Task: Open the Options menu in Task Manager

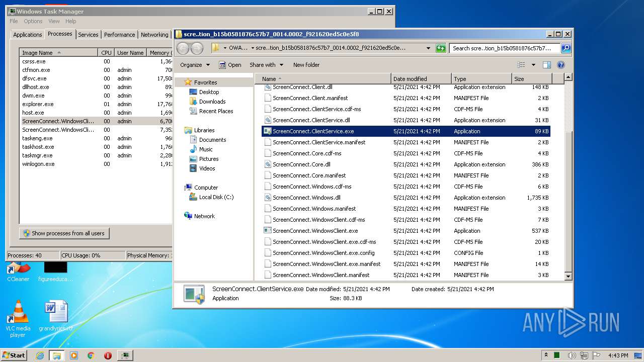Action: click(x=33, y=21)
